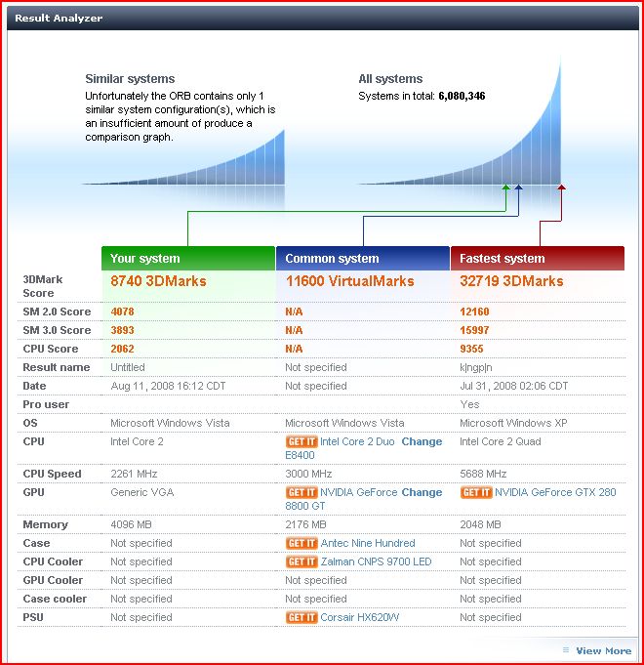Click the 8740 3DMarks score
This screenshot has height=665, width=644.
pos(158,281)
